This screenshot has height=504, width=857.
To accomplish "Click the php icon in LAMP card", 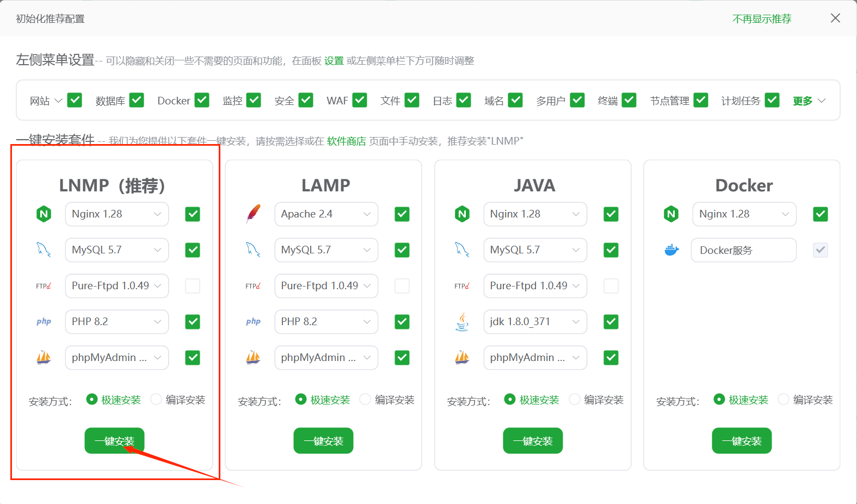I will (253, 322).
